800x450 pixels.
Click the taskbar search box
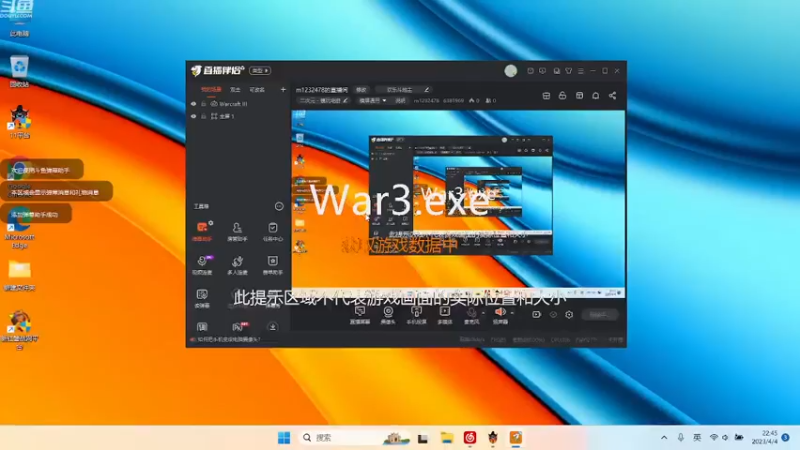tap(354, 438)
